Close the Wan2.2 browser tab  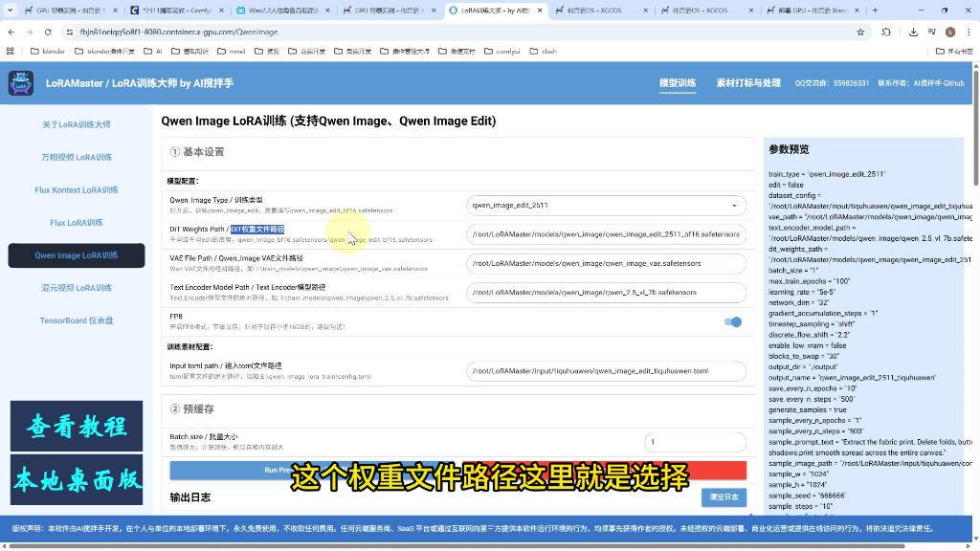(x=327, y=11)
